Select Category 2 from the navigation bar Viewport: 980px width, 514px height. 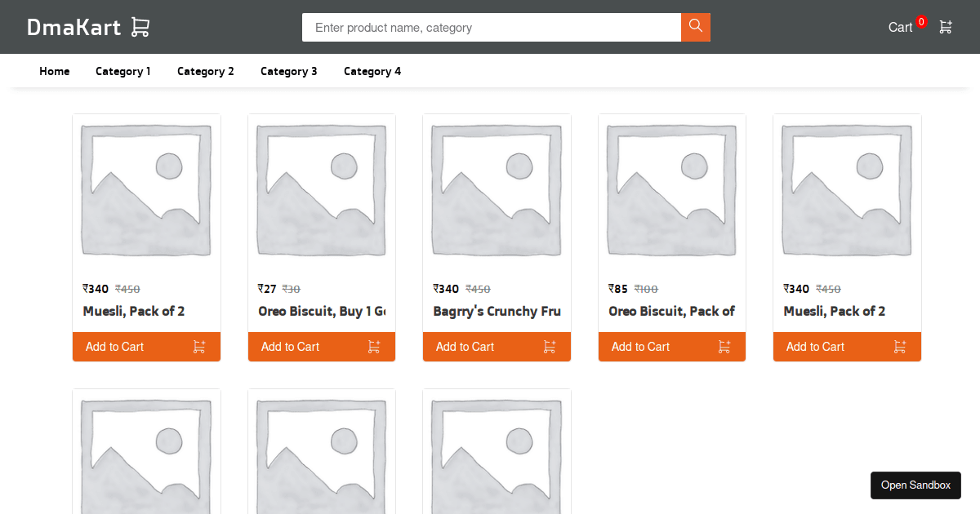[206, 71]
